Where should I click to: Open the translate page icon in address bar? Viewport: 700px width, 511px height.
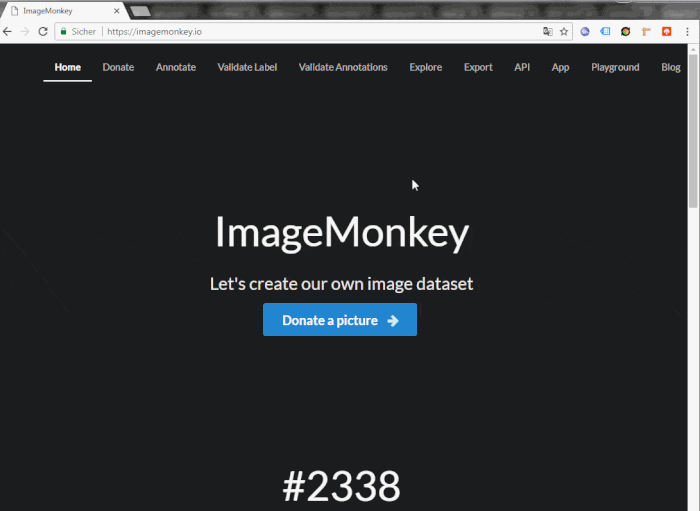pyautogui.click(x=548, y=32)
